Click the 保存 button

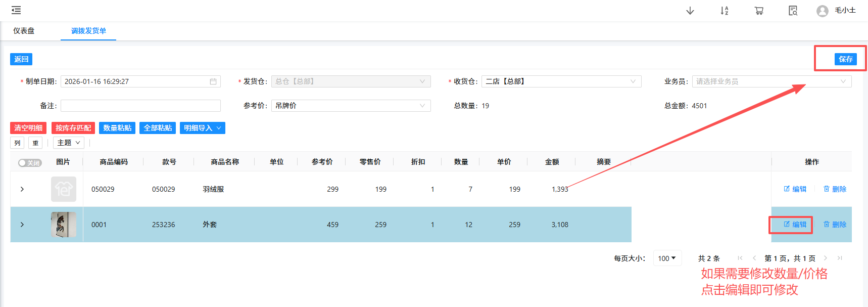(845, 59)
